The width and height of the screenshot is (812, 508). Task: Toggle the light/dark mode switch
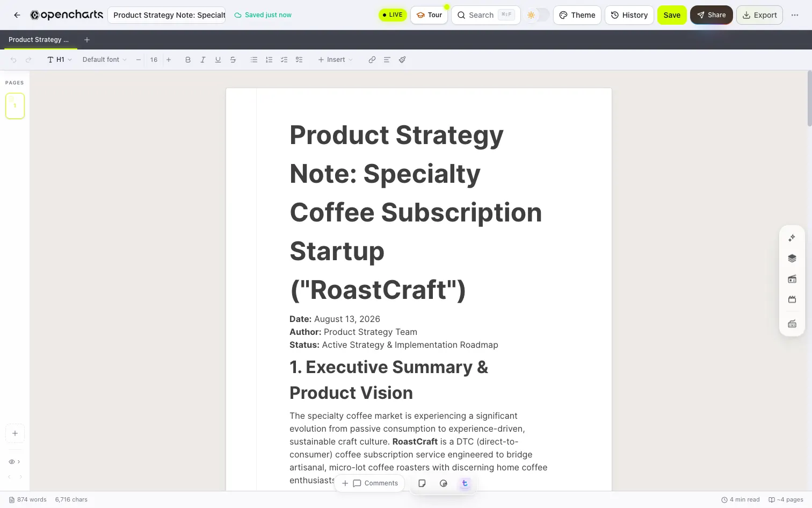[537, 15]
